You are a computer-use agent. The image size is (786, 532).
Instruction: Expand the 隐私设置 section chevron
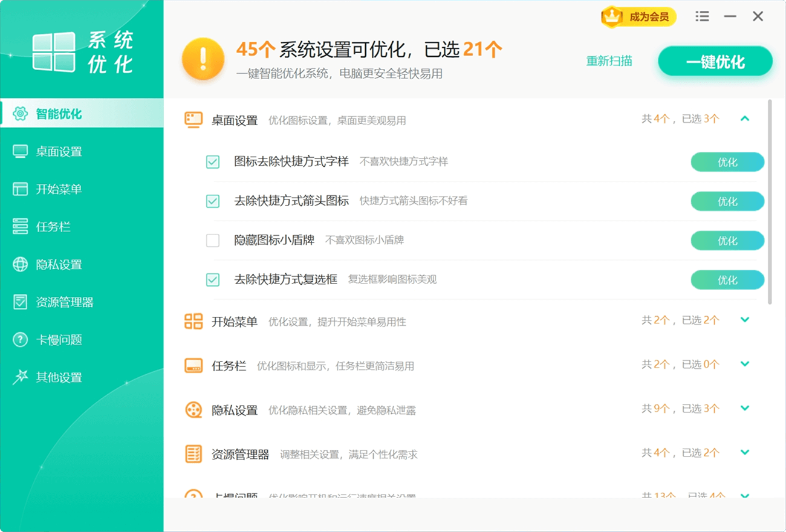click(x=745, y=408)
